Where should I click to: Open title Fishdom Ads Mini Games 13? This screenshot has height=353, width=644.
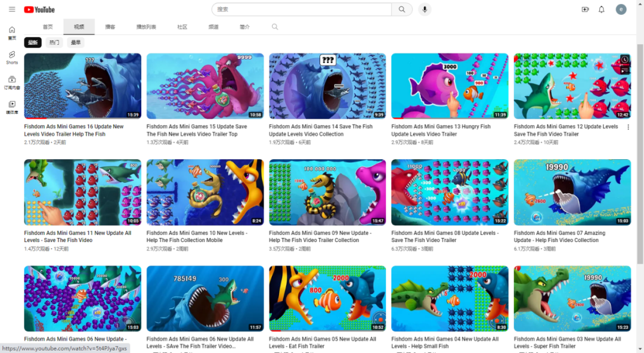[441, 130]
